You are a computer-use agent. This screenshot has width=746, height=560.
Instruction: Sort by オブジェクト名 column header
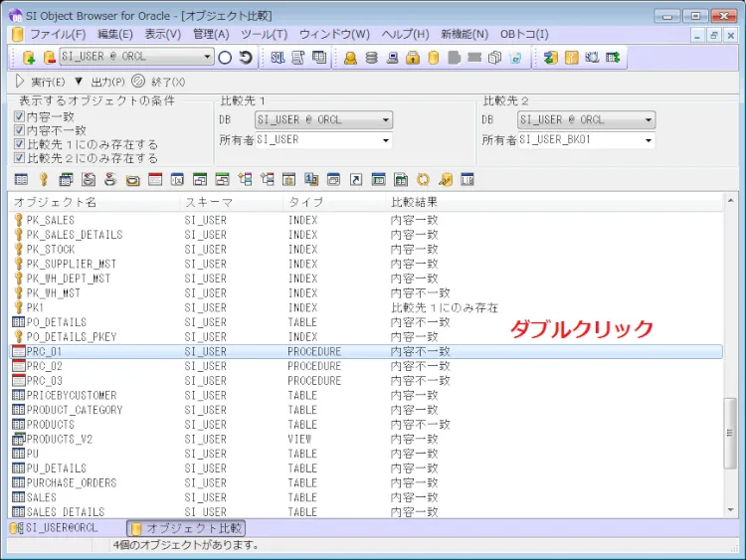pyautogui.click(x=94, y=202)
